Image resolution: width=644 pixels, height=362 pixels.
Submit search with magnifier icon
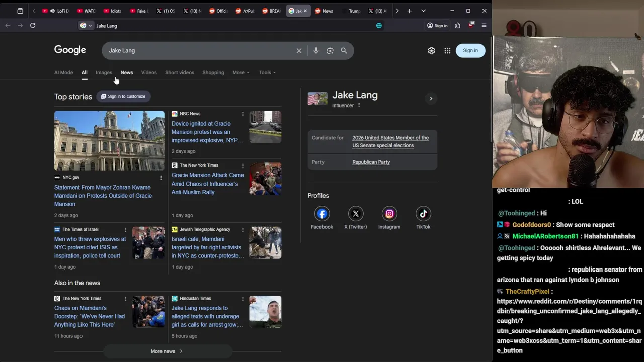tap(344, 50)
